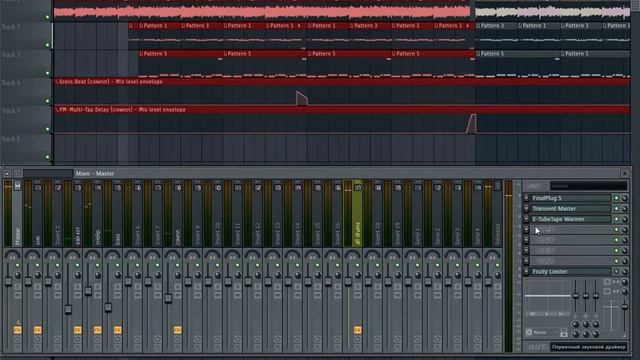Image resolution: width=640 pixels, height=360 pixels.
Task: Click the volume fader on Master track
Action: click(x=8, y=281)
